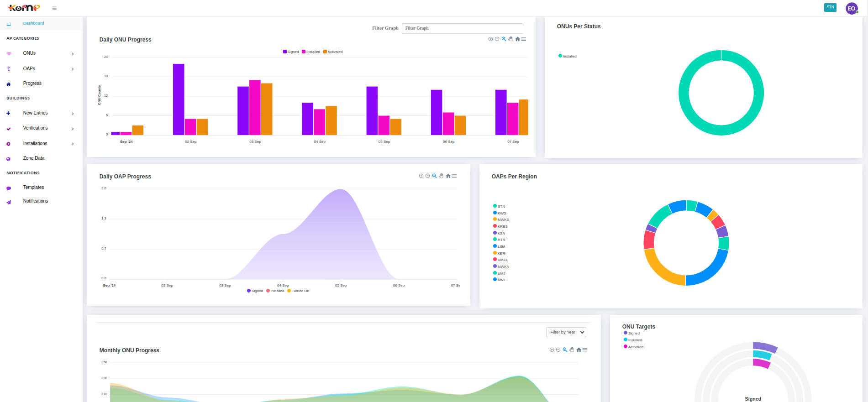
Task: Zoom out on Monthly ONU Progress chart
Action: click(558, 350)
